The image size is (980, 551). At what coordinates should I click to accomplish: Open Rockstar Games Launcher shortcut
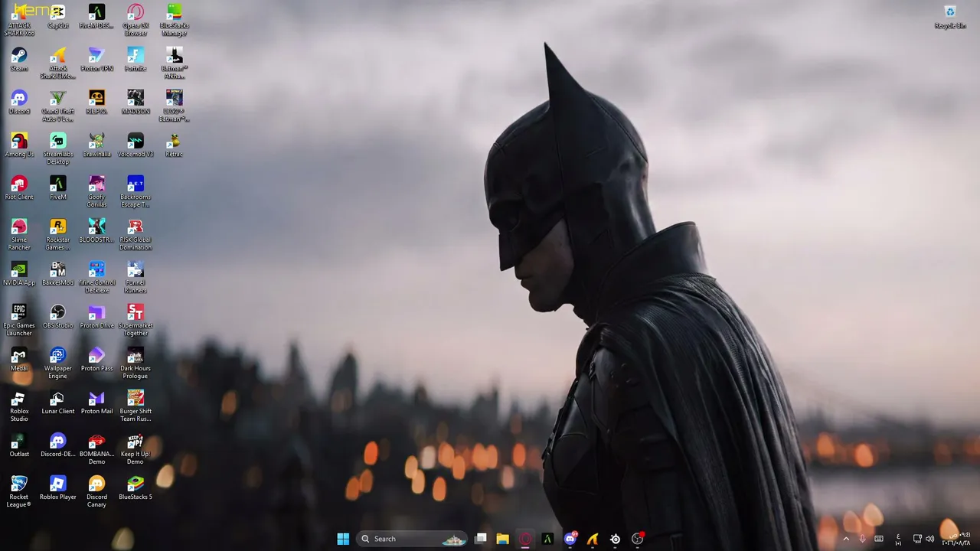pos(58,235)
